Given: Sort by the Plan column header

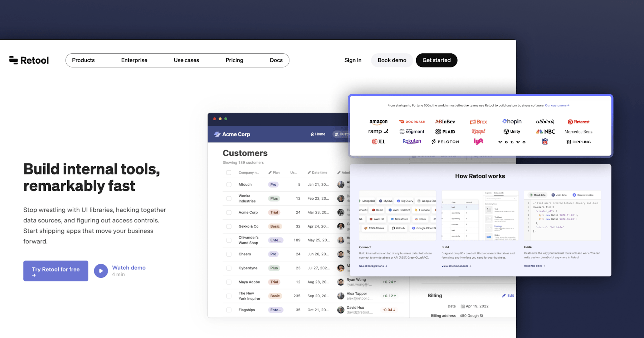Looking at the screenshot, I should point(274,173).
